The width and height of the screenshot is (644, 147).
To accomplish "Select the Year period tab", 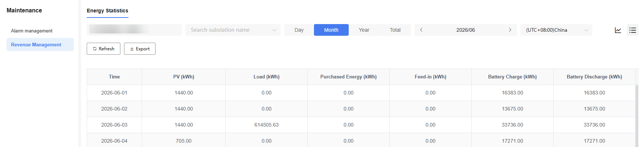I will click(x=364, y=30).
